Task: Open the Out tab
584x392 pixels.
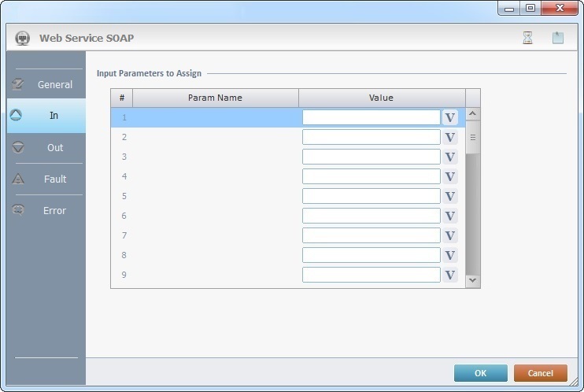Action: point(46,147)
